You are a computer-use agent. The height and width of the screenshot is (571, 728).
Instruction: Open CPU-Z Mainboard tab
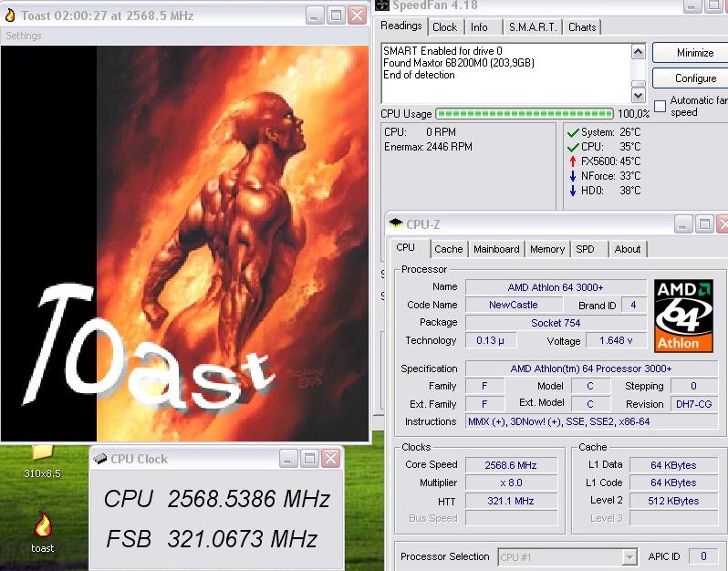(x=496, y=249)
